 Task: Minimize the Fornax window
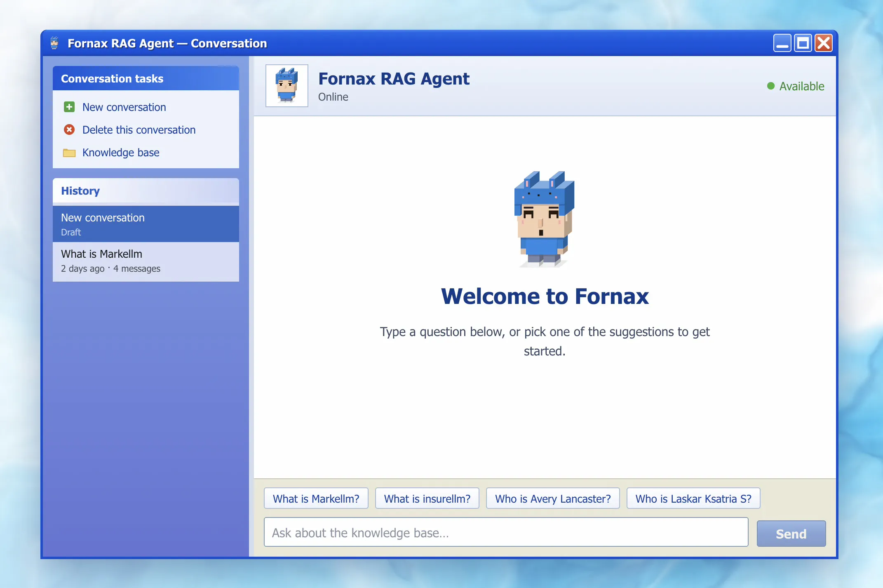click(782, 43)
